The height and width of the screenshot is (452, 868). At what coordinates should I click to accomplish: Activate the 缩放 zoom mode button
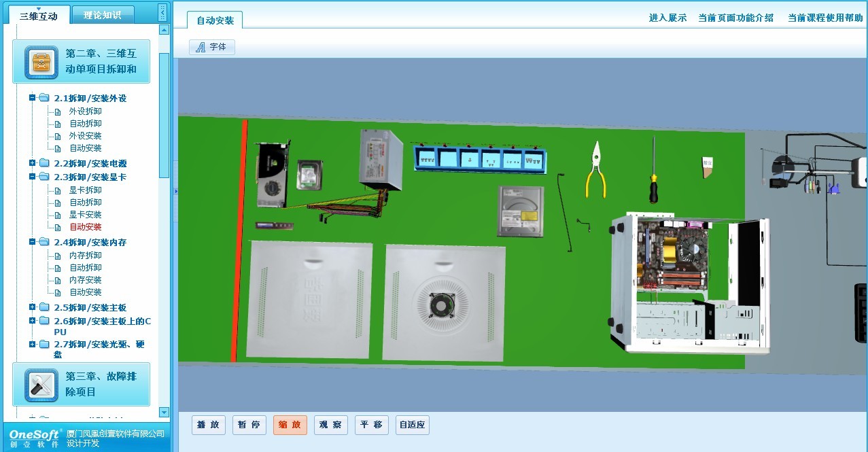click(290, 425)
